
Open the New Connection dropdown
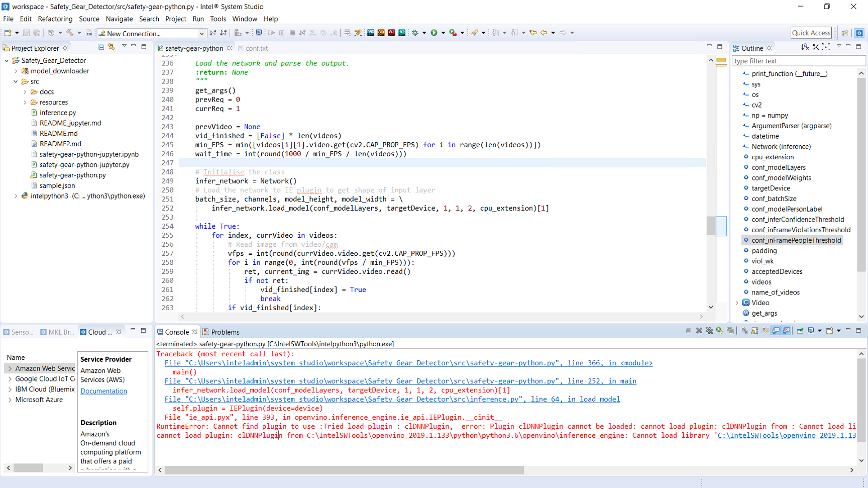(201, 34)
